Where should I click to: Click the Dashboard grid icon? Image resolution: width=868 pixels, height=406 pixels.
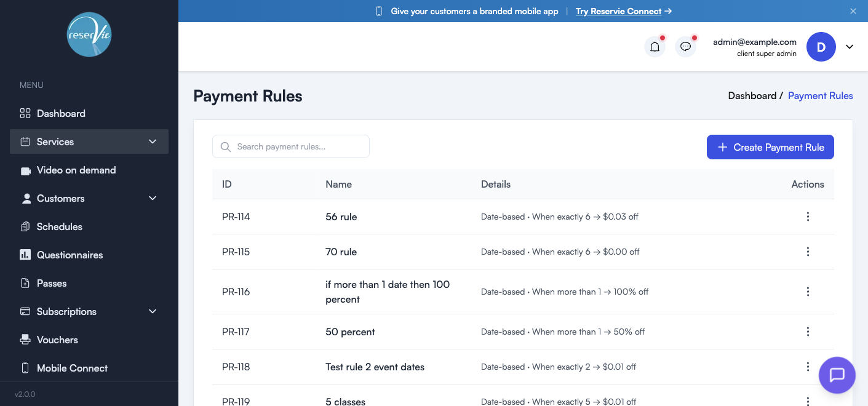point(25,113)
